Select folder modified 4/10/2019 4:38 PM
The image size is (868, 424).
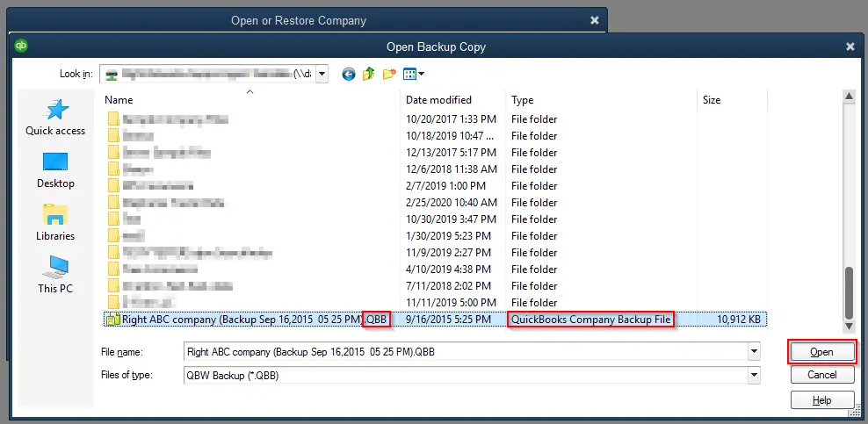tap(435, 269)
